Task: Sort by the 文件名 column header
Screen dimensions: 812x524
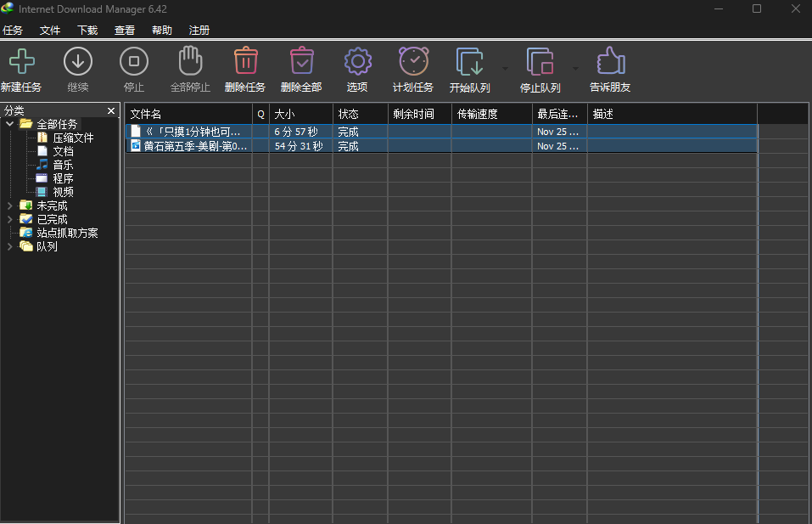Action: click(x=188, y=114)
